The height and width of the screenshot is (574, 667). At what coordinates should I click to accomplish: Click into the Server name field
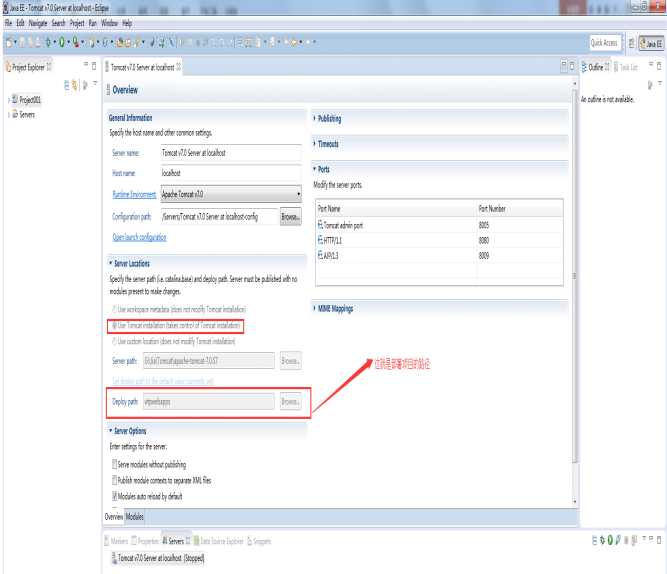[x=231, y=153]
